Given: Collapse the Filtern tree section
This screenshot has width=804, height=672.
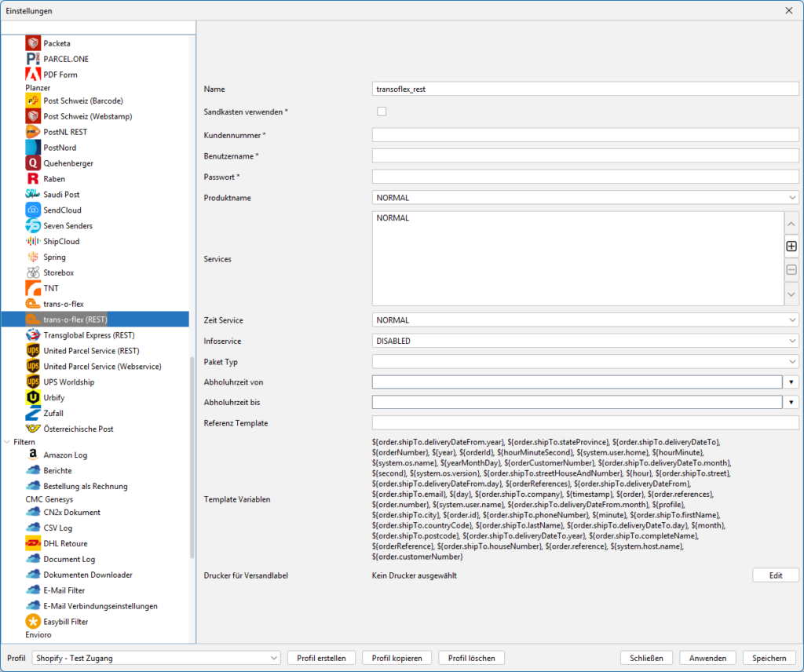Looking at the screenshot, I should [7, 442].
